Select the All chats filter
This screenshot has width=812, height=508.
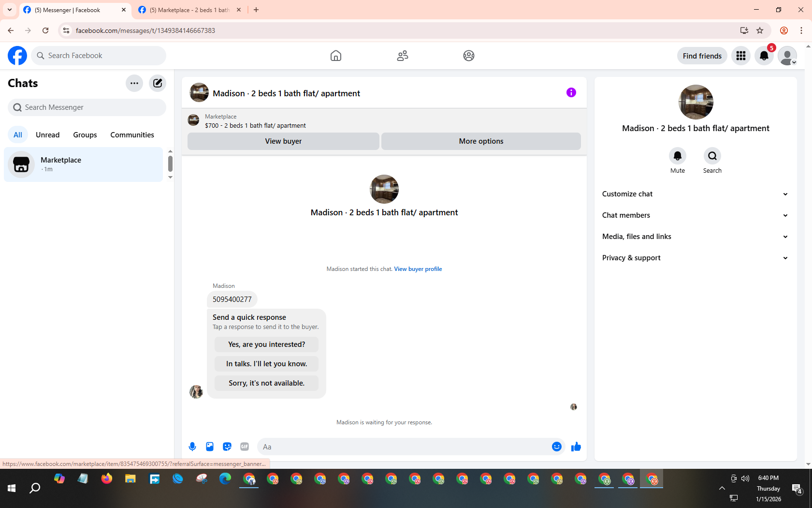18,135
